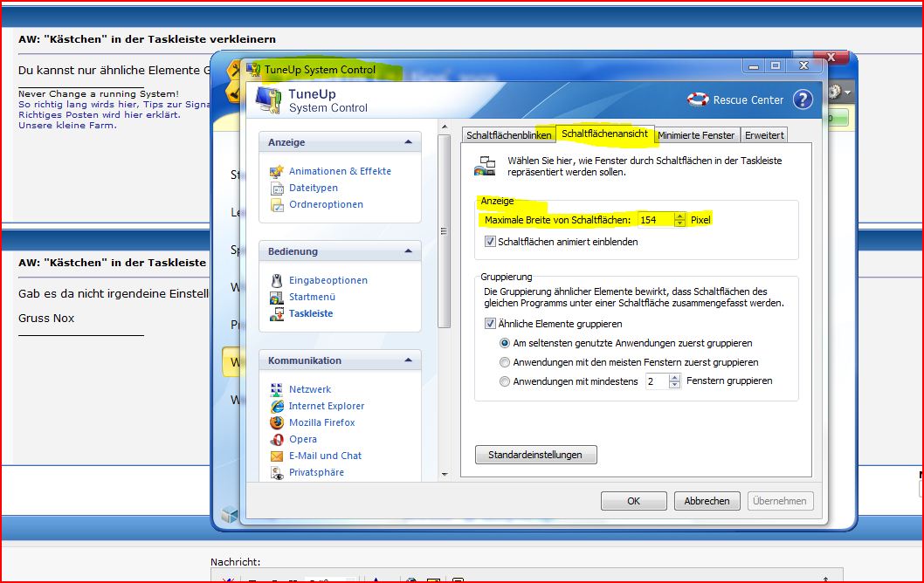Click the Mozilla Firefox icon

[x=276, y=422]
